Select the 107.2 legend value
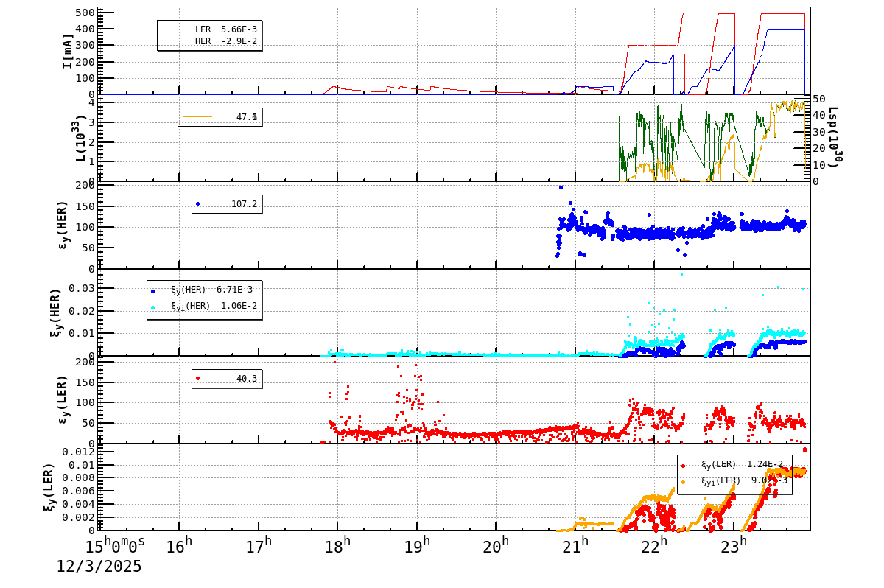The height and width of the screenshot is (588, 884). point(244,204)
